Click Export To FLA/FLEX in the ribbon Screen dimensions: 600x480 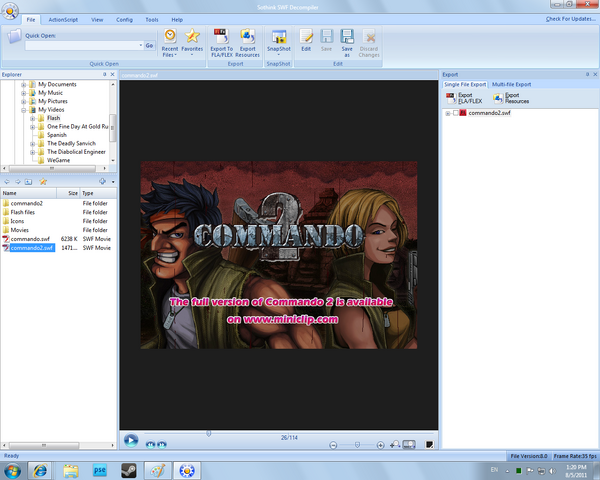pos(222,43)
